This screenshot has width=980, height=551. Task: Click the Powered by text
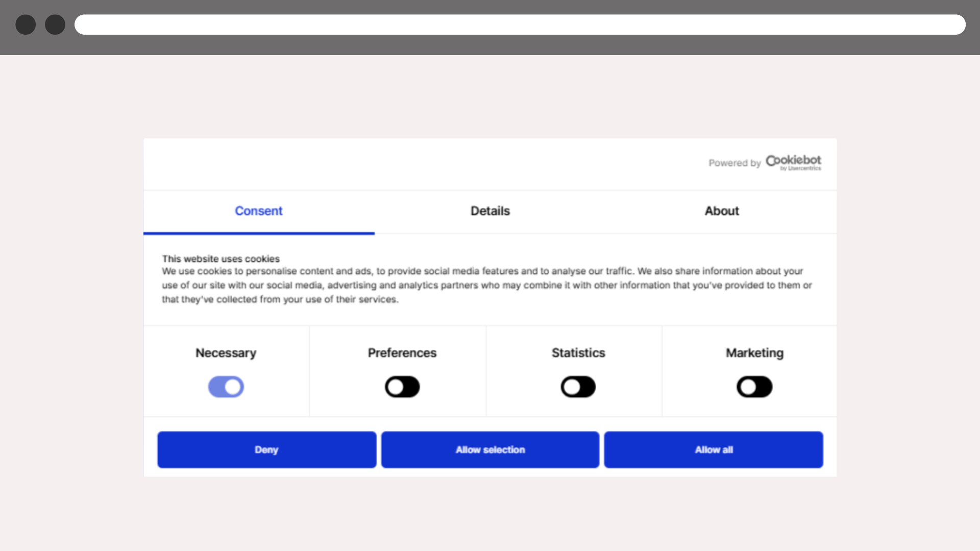(734, 163)
